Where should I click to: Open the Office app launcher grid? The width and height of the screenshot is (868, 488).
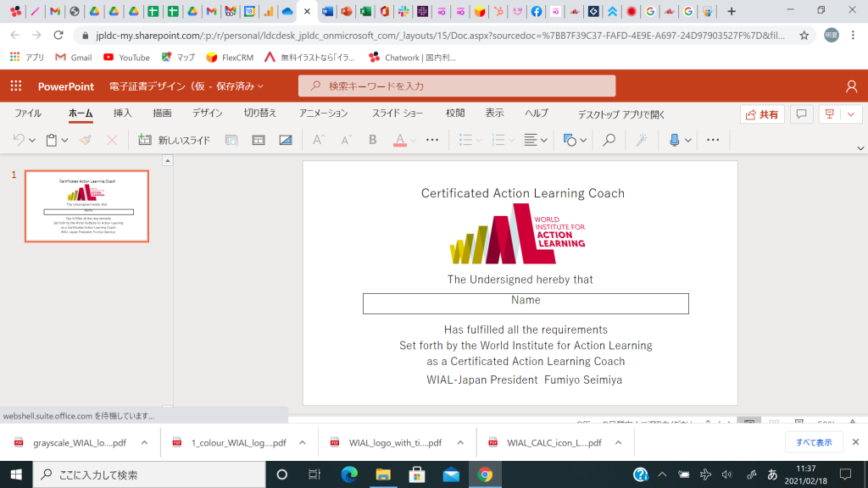tap(15, 86)
